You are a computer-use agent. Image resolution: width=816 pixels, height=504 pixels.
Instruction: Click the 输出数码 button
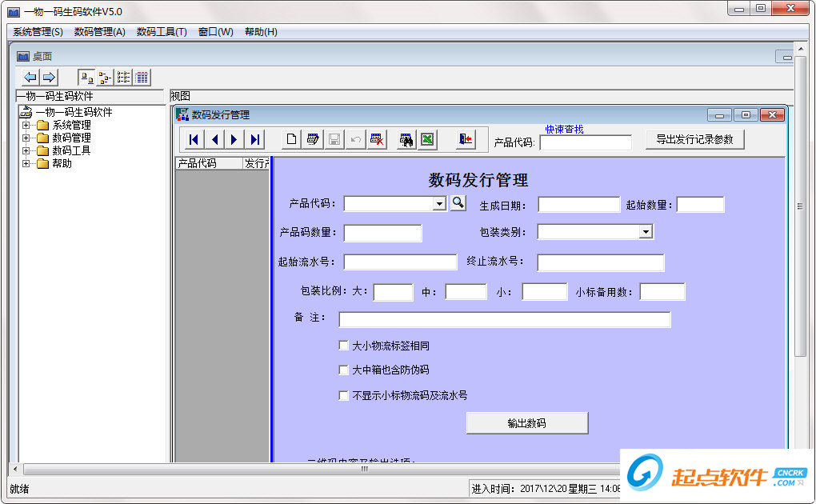(527, 422)
